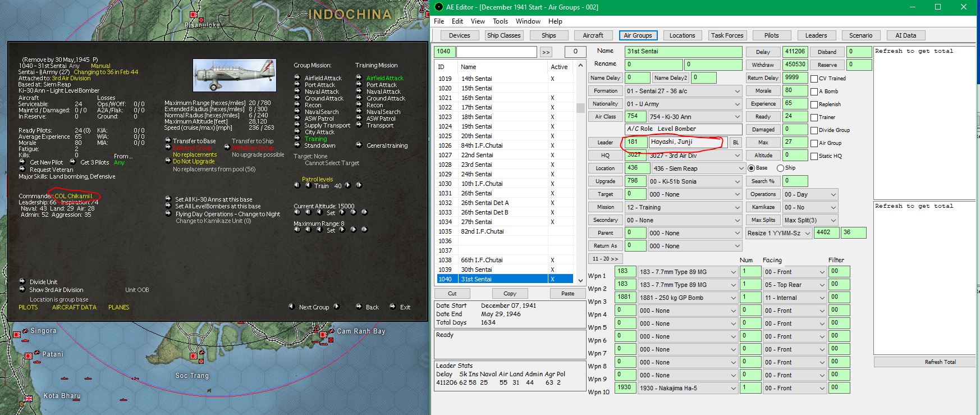980x415 pixels.
Task: Click the Paste button
Action: pos(567,294)
